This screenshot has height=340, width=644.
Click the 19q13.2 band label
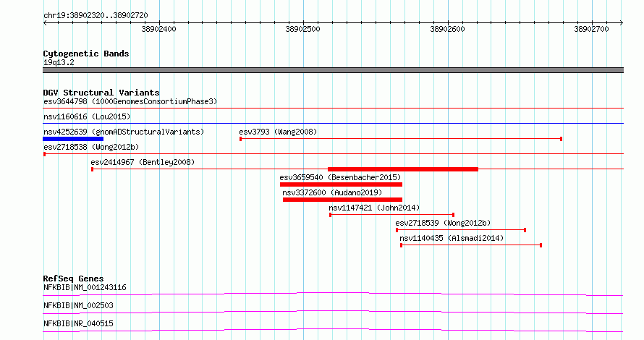coord(59,62)
